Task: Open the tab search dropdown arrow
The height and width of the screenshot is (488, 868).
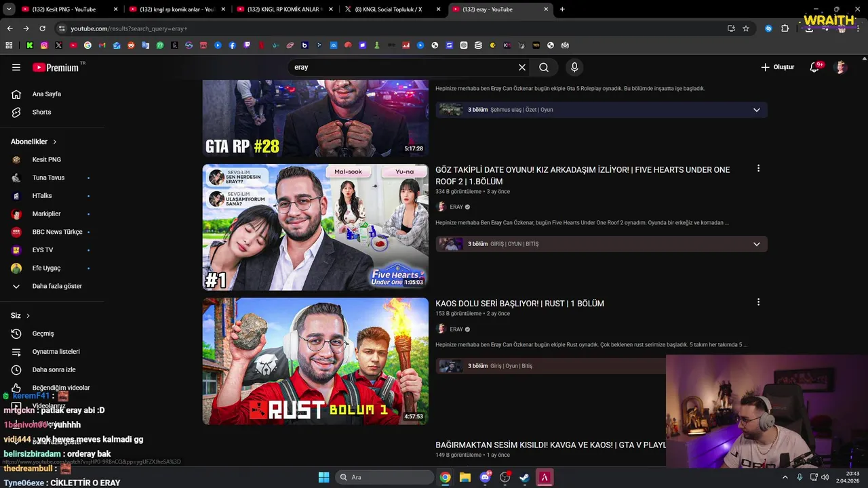Action: pyautogui.click(x=9, y=9)
